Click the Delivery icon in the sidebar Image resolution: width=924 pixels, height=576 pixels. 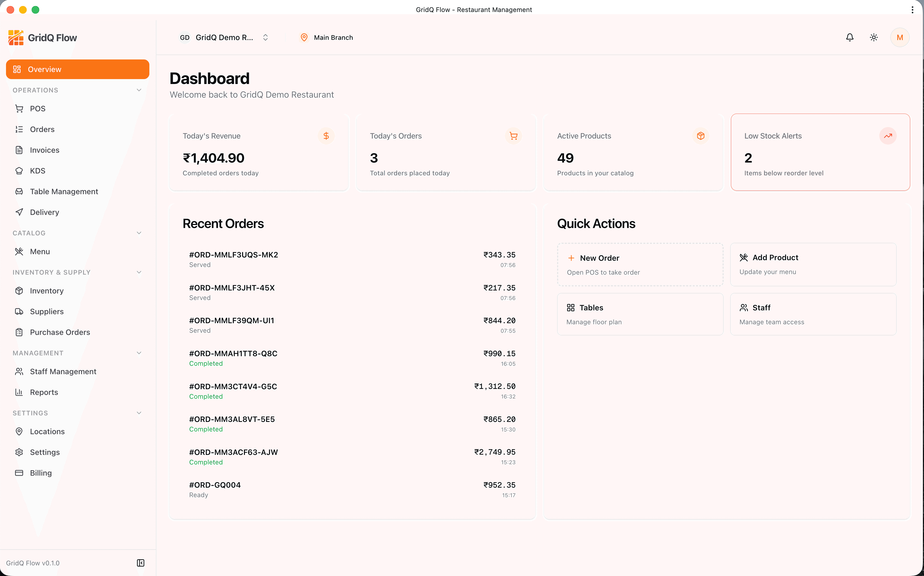pyautogui.click(x=19, y=212)
